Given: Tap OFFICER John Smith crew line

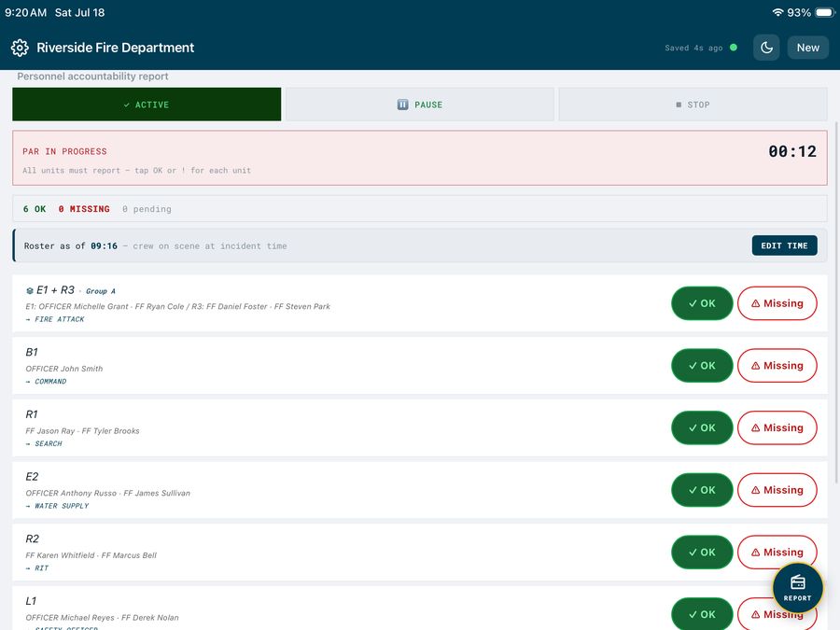Looking at the screenshot, I should 64,369.
